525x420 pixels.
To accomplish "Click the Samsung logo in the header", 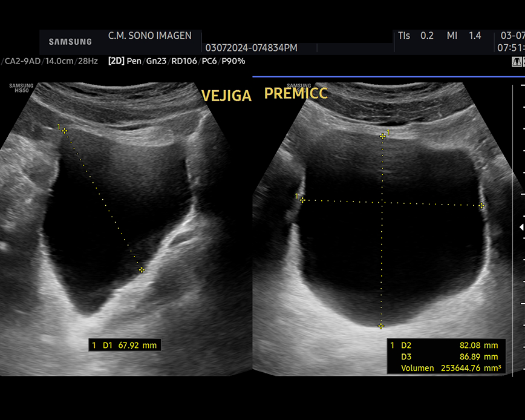I will 71,42.
